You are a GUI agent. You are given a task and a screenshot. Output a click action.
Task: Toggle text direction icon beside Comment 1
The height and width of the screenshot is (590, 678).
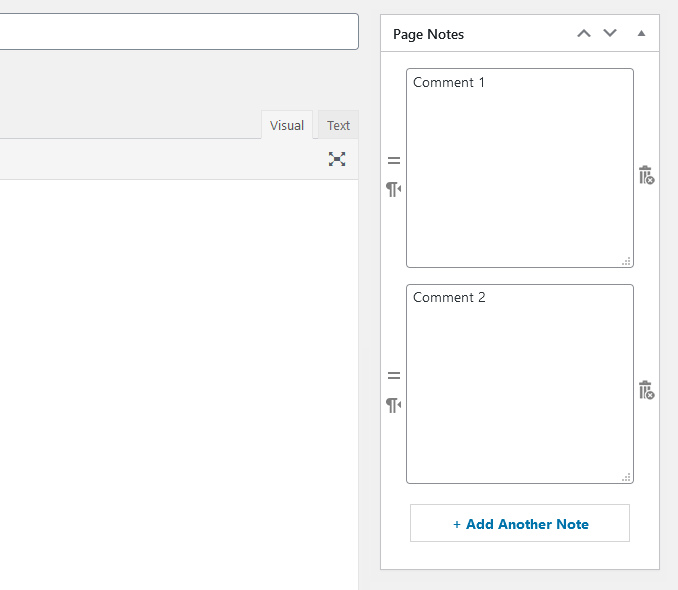click(x=393, y=189)
